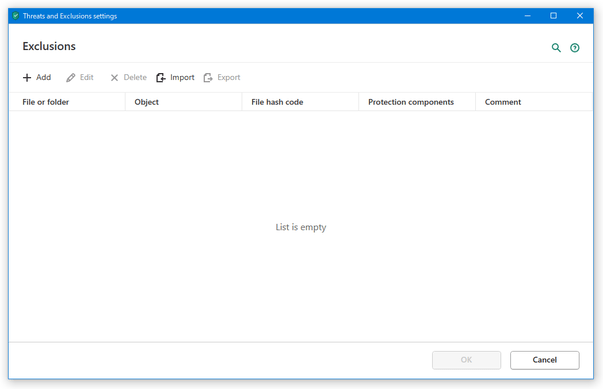Click the Cancel button
Viewport: 603px width, 389px height.
(x=545, y=360)
